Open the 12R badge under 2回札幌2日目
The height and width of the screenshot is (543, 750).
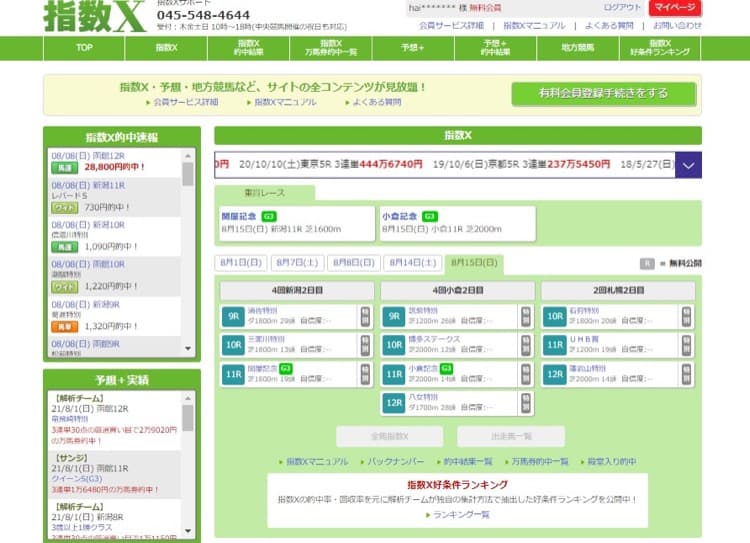click(555, 374)
